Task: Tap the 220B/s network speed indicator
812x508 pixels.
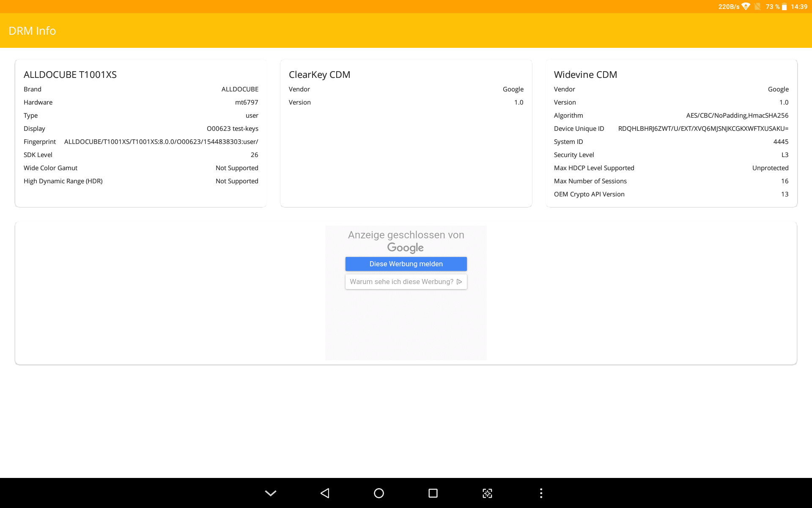Action: 729,7
